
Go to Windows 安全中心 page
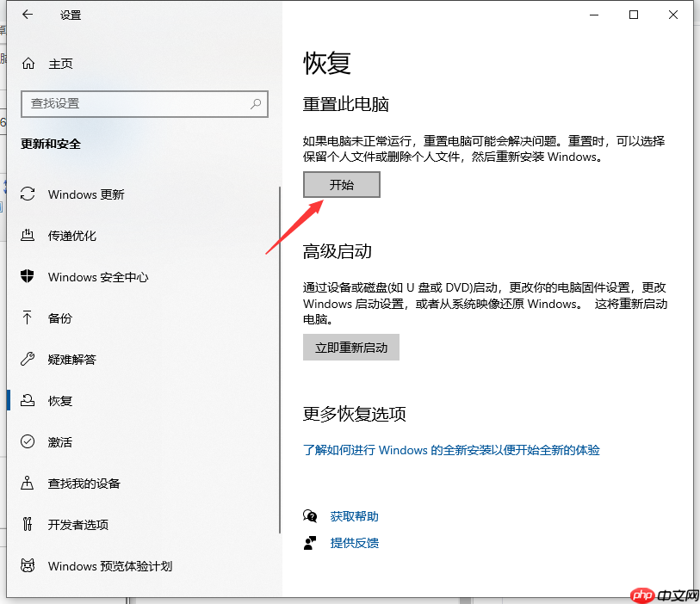pos(143,276)
